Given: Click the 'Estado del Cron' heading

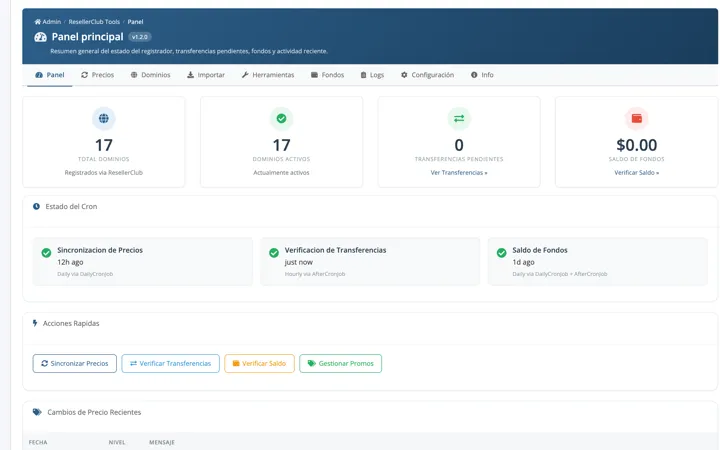Looking at the screenshot, I should pyautogui.click(x=71, y=207).
